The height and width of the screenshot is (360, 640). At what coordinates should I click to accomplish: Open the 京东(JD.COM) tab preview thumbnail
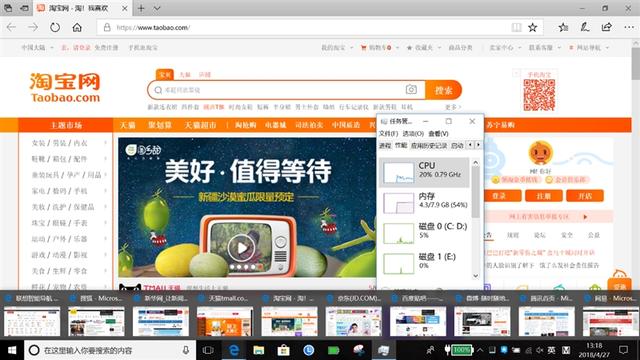(353, 322)
